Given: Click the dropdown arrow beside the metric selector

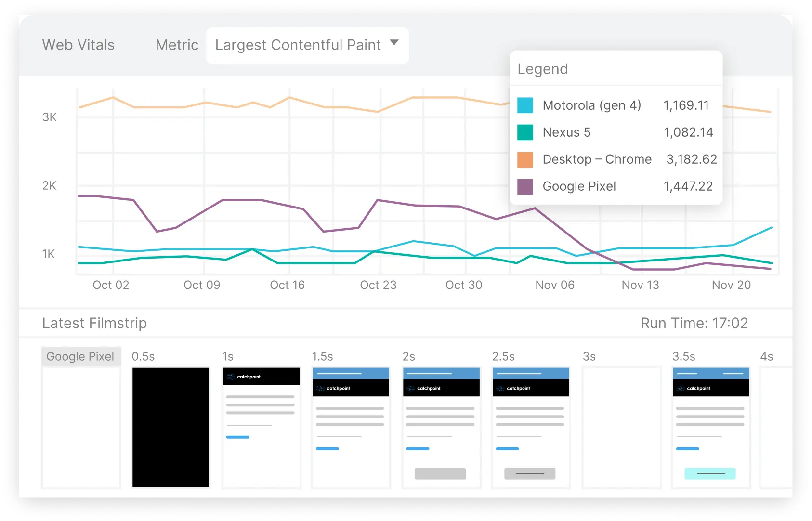Looking at the screenshot, I should click(x=395, y=43).
